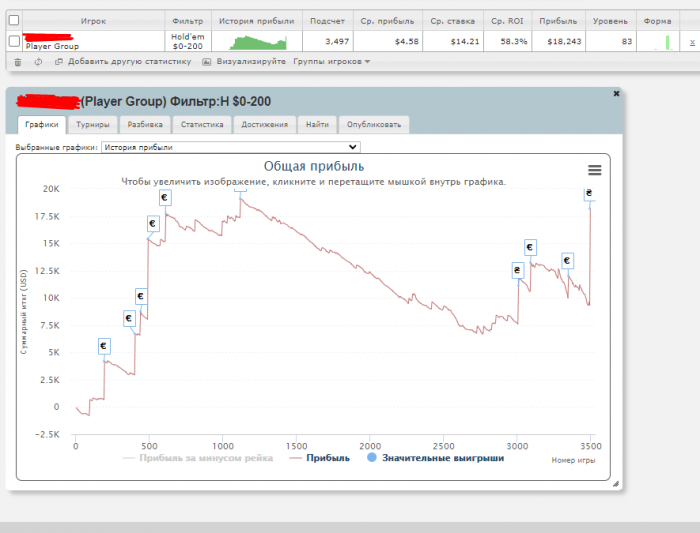This screenshot has width=700, height=533.
Task: Click the win marker at the 18K peak near game 600
Action: coord(165,198)
